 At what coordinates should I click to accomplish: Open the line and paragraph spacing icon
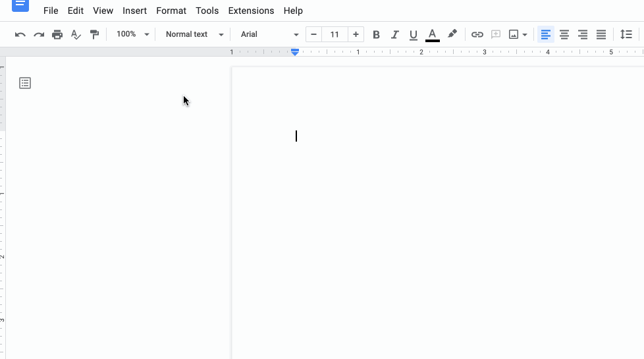(x=626, y=34)
